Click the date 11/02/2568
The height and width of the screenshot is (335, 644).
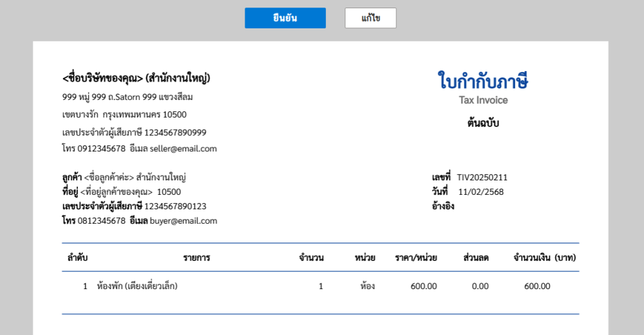pos(481,192)
